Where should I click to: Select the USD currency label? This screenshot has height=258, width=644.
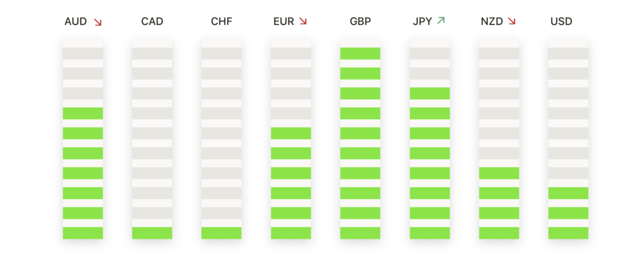pos(561,21)
